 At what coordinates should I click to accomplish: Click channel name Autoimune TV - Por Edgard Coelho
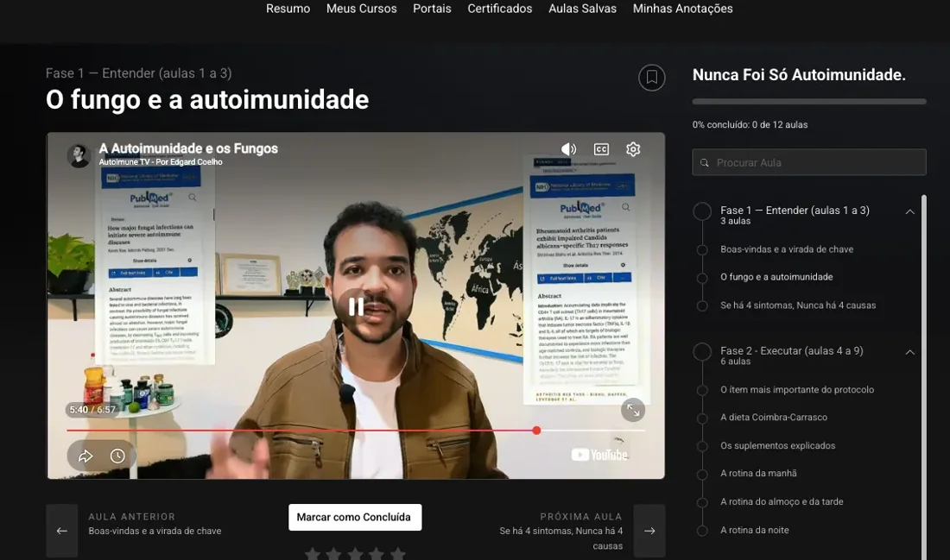pyautogui.click(x=161, y=162)
